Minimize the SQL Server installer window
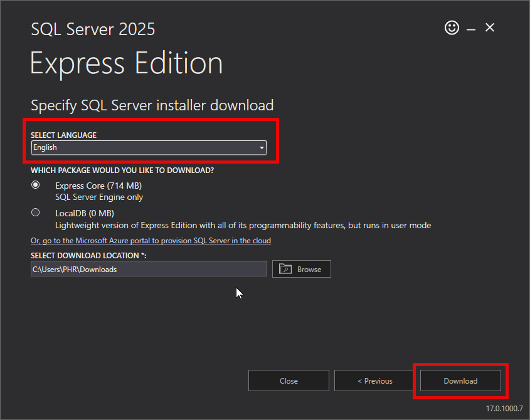The width and height of the screenshot is (530, 420). tap(470, 28)
